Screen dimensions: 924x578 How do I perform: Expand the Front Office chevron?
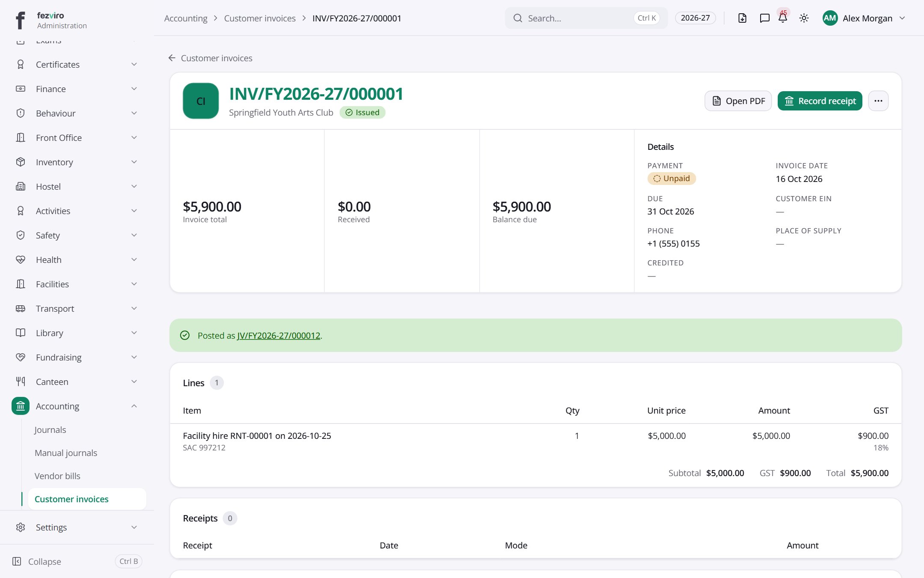click(134, 137)
